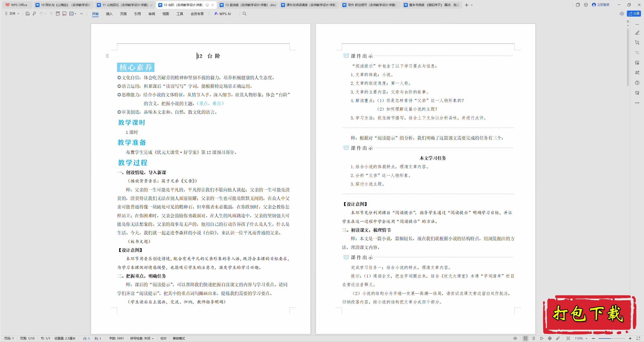Open the 页面 ribbon tab

pos(123,14)
